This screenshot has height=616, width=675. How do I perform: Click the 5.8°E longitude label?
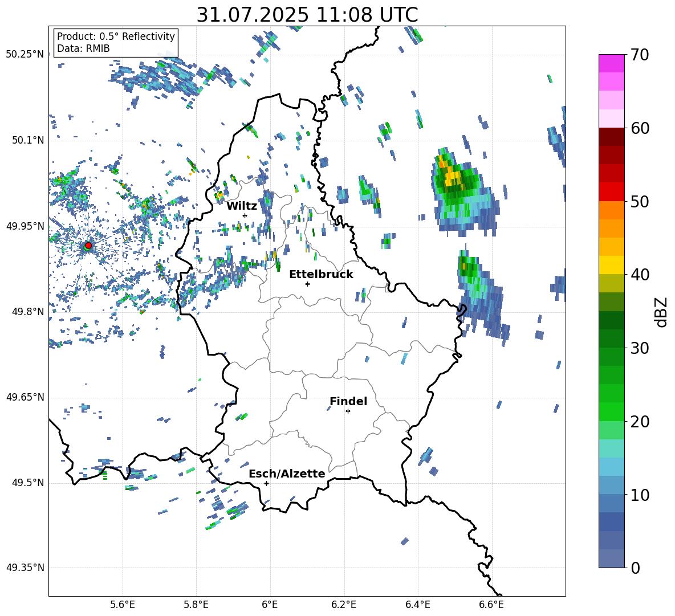[196, 605]
